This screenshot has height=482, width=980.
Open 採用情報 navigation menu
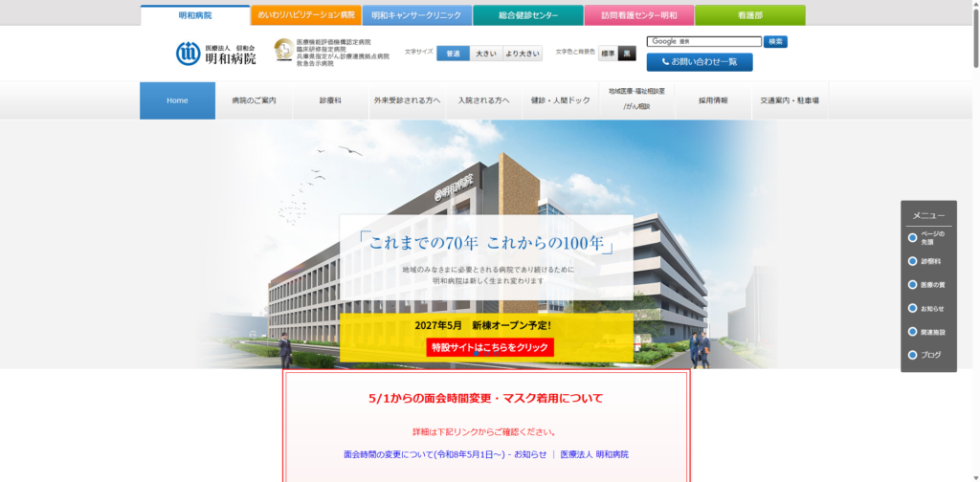(713, 100)
